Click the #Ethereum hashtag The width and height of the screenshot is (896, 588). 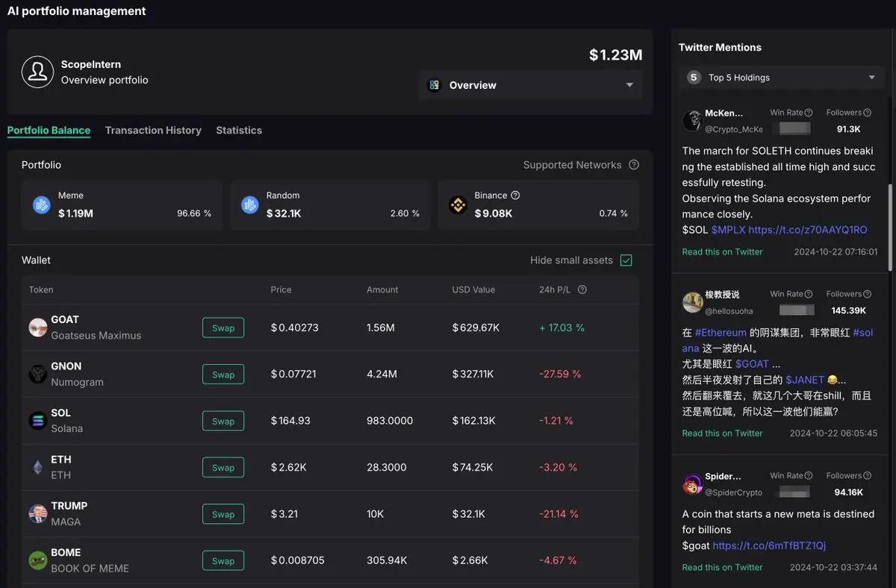[721, 332]
